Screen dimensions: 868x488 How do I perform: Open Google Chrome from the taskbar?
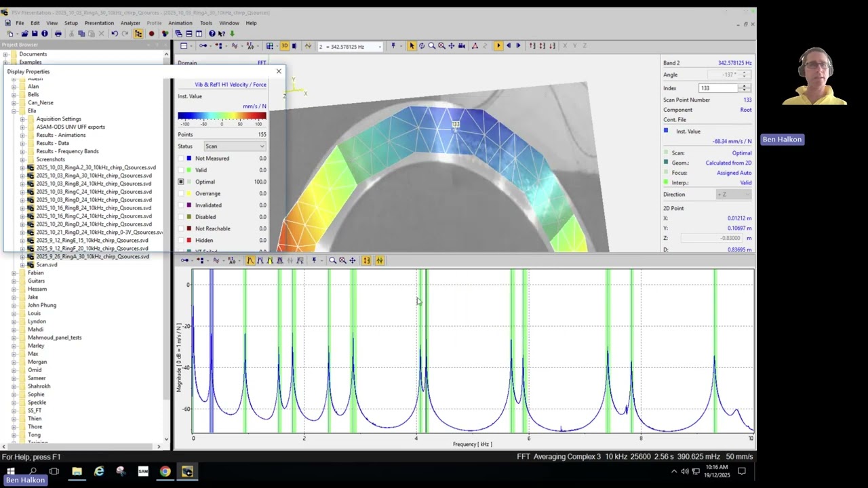165,471
